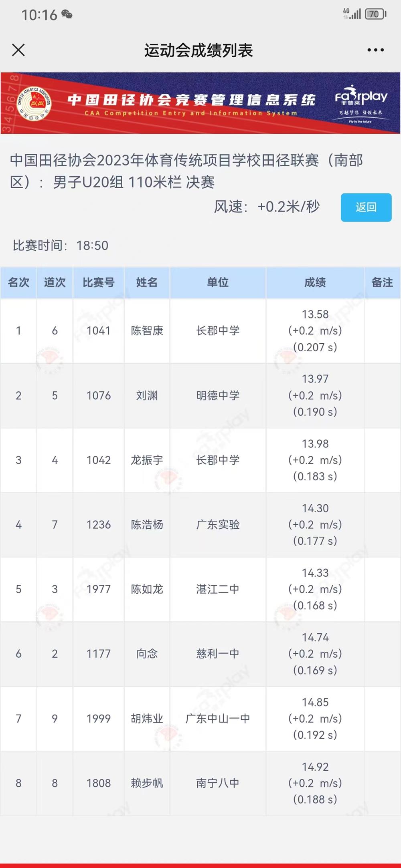Open the three-dot more options menu
Screen dimensions: 401x868
[375, 50]
